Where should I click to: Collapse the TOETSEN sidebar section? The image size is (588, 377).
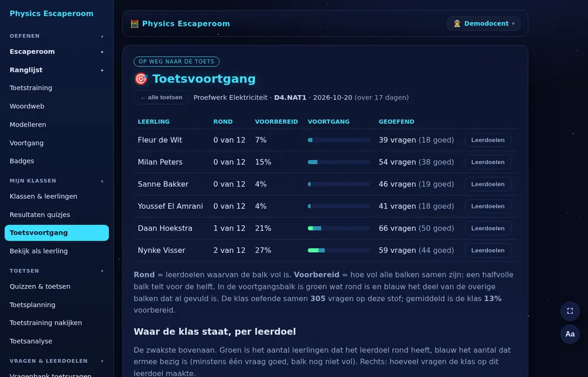pos(102,271)
